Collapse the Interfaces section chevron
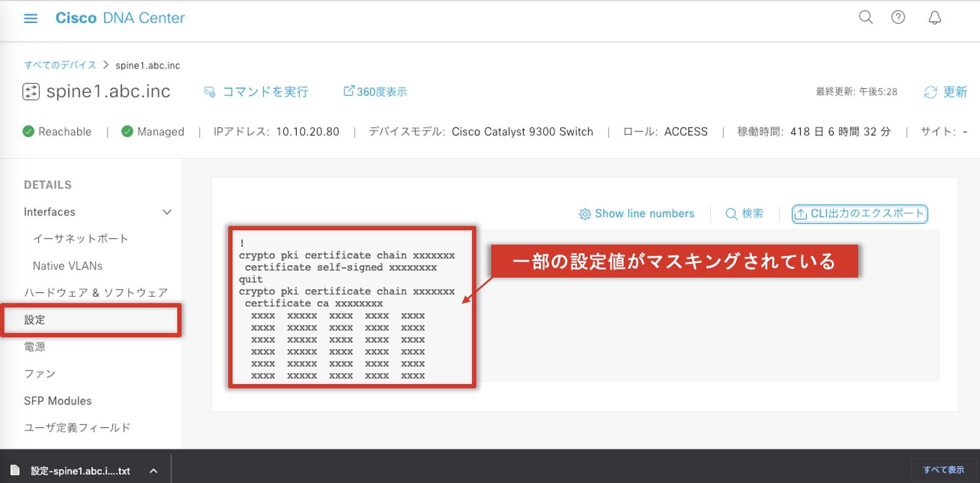The width and height of the screenshot is (980, 483). 167,212
